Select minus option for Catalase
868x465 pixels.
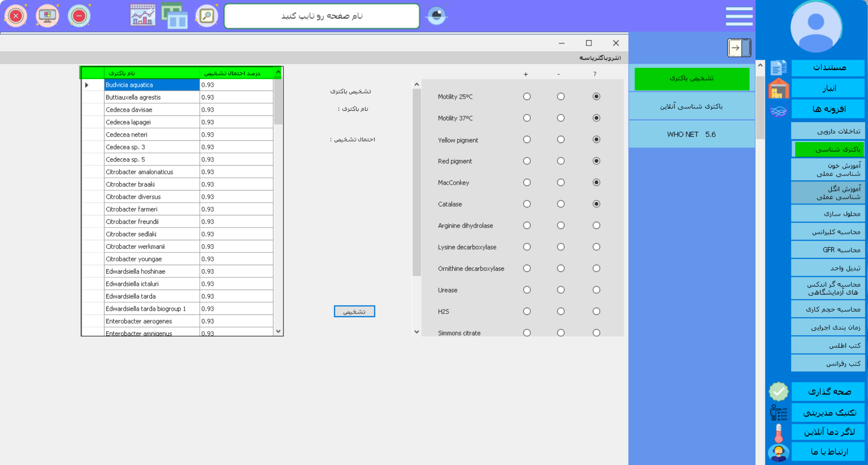[561, 204]
